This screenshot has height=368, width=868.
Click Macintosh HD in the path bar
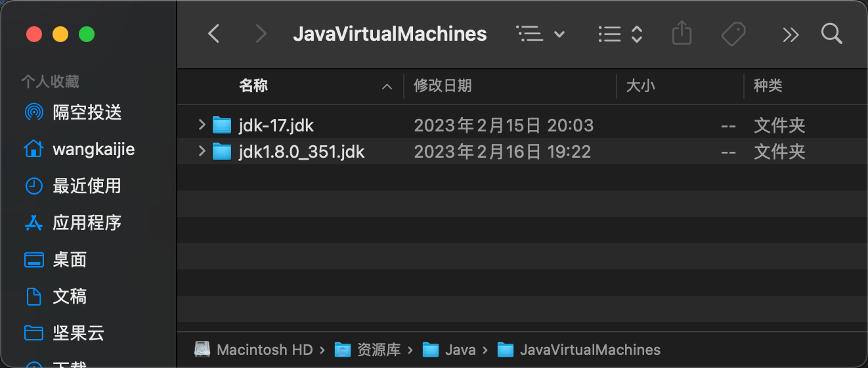(x=265, y=350)
